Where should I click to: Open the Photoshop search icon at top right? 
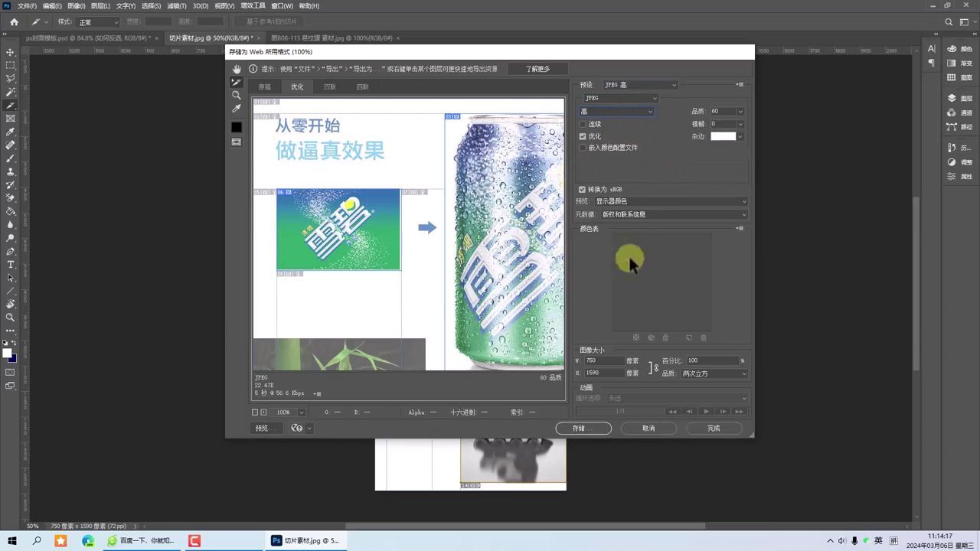point(949,22)
